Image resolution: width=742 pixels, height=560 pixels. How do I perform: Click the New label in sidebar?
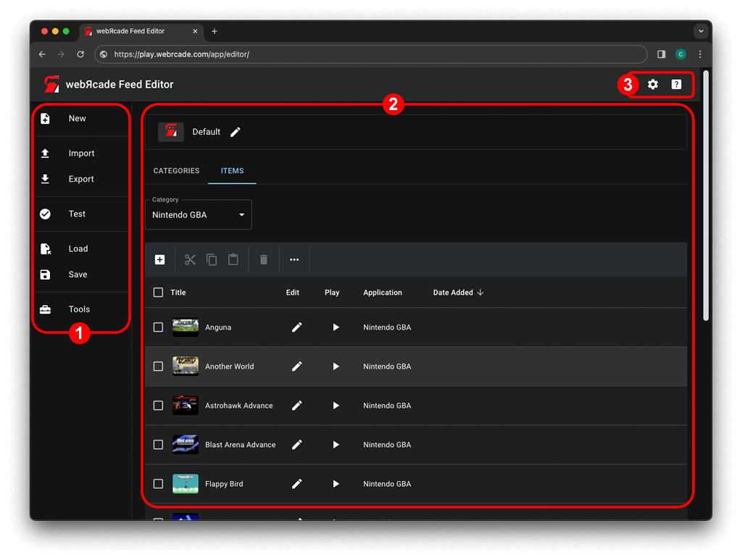click(77, 119)
